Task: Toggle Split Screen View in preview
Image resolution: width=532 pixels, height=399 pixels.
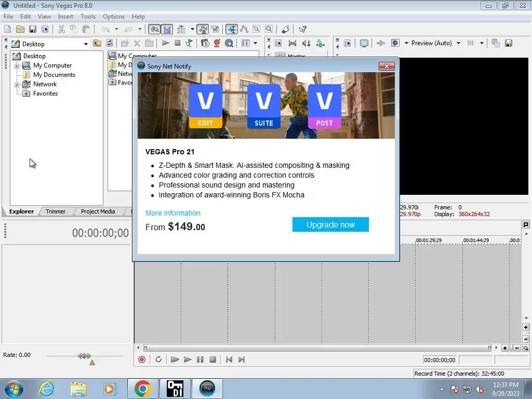Action: tap(395, 43)
